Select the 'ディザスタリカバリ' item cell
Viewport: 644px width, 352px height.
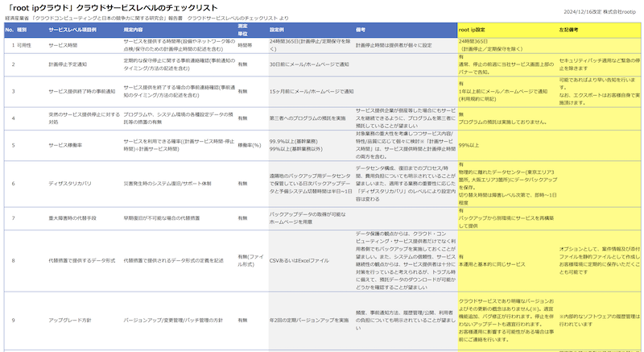(x=70, y=184)
